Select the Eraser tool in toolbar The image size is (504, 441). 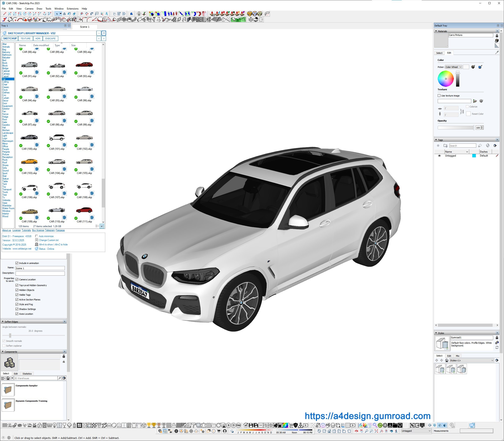(74, 14)
